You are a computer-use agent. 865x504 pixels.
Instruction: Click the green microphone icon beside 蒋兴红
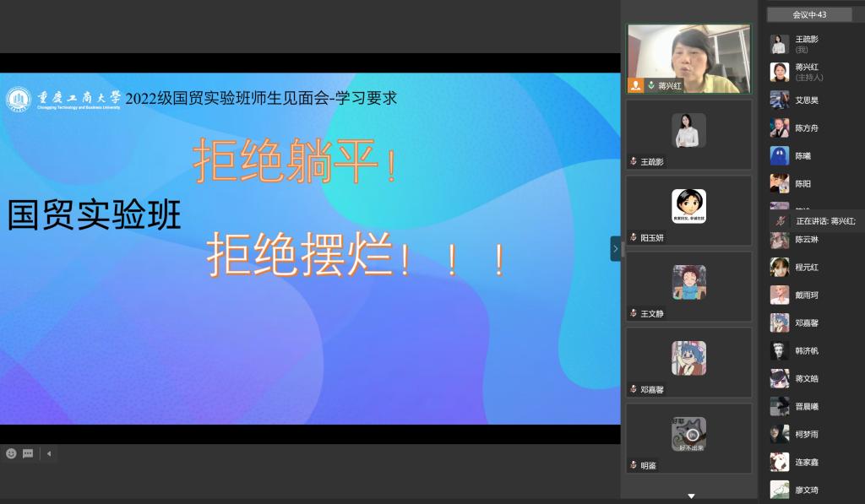pyautogui.click(x=651, y=85)
